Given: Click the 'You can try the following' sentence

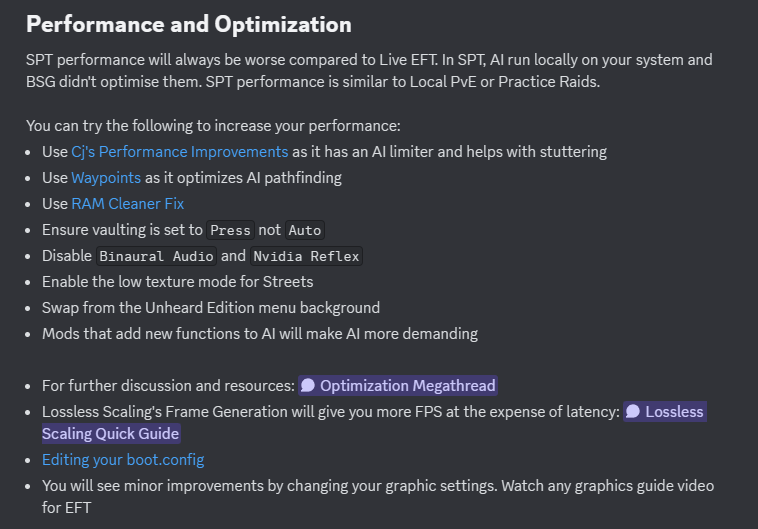Looking at the screenshot, I should [x=213, y=126].
